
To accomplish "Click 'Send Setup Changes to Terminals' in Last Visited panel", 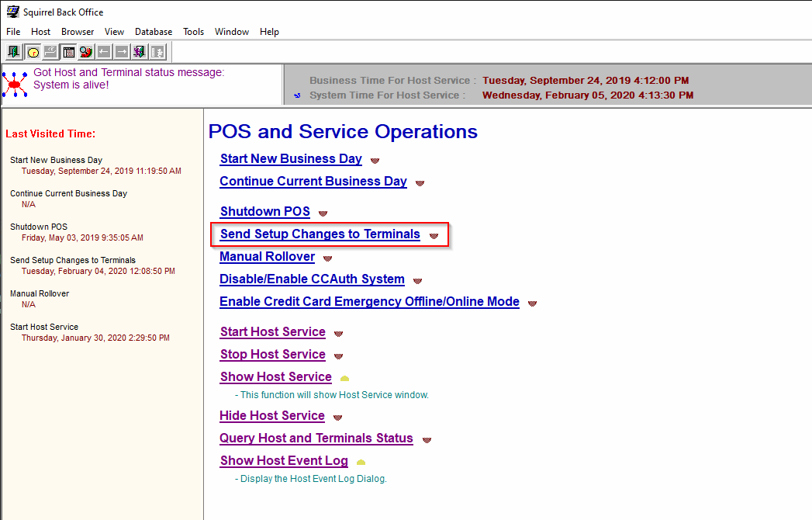I will (73, 260).
